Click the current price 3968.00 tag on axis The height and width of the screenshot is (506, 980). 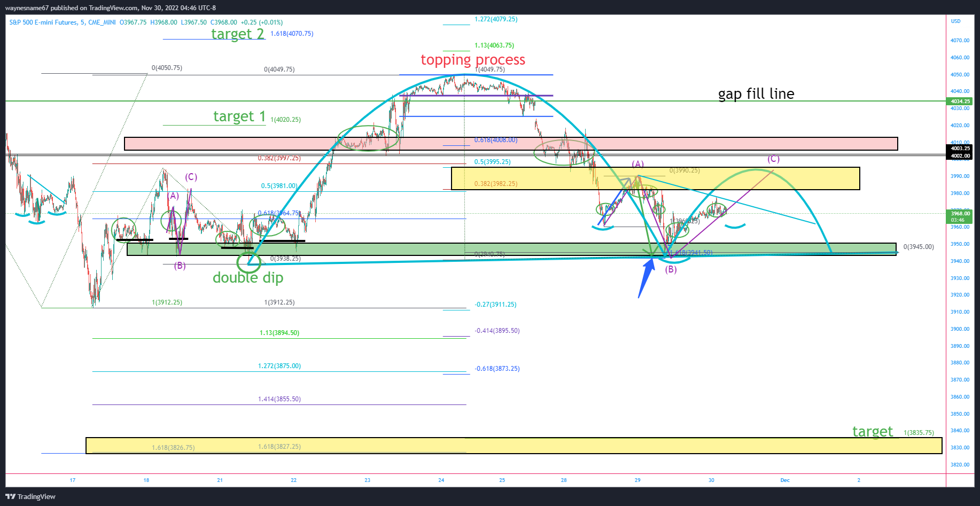(x=960, y=214)
